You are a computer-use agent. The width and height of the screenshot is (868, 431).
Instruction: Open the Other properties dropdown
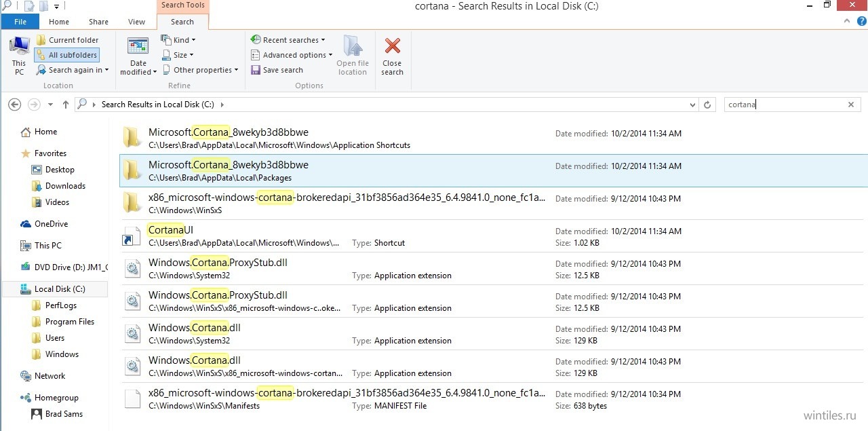click(x=199, y=70)
